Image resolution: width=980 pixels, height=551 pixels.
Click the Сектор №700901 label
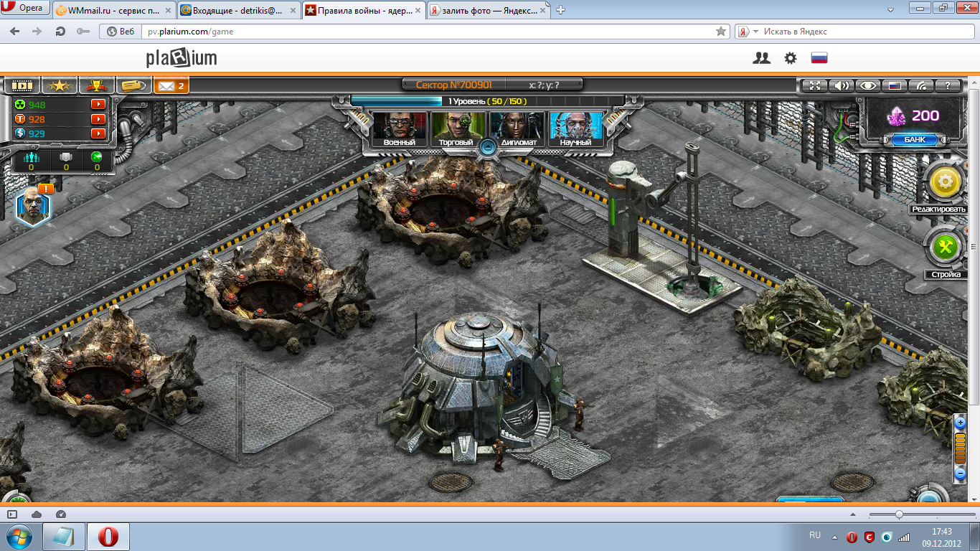point(454,85)
